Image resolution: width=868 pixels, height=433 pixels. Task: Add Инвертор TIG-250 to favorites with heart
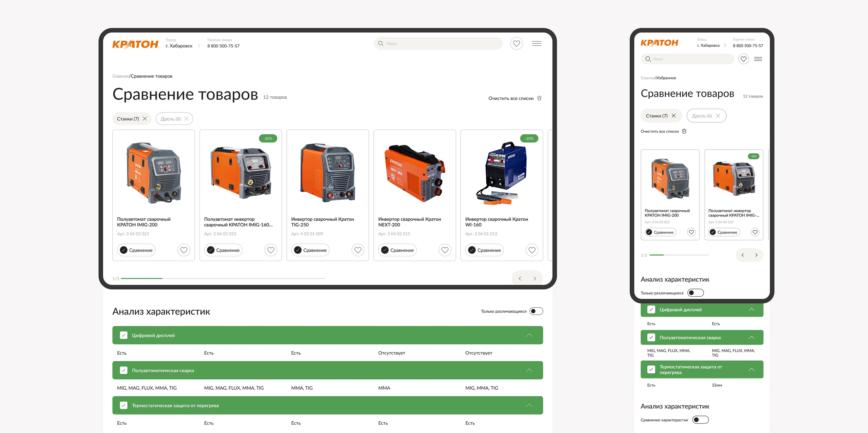point(358,250)
